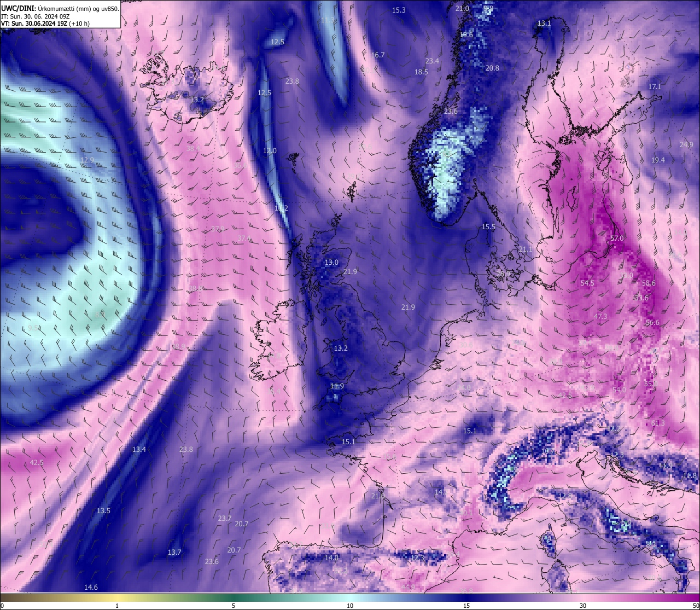Click the 13.7 value label
Image resolution: width=700 pixels, height=610 pixels.
(x=174, y=553)
